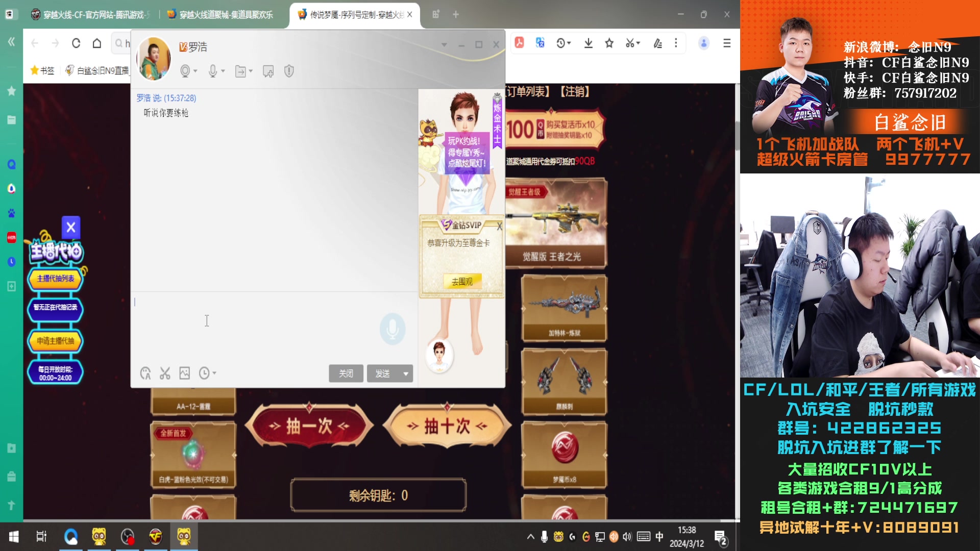Open the CrossFire game icon on taskbar

tap(155, 536)
